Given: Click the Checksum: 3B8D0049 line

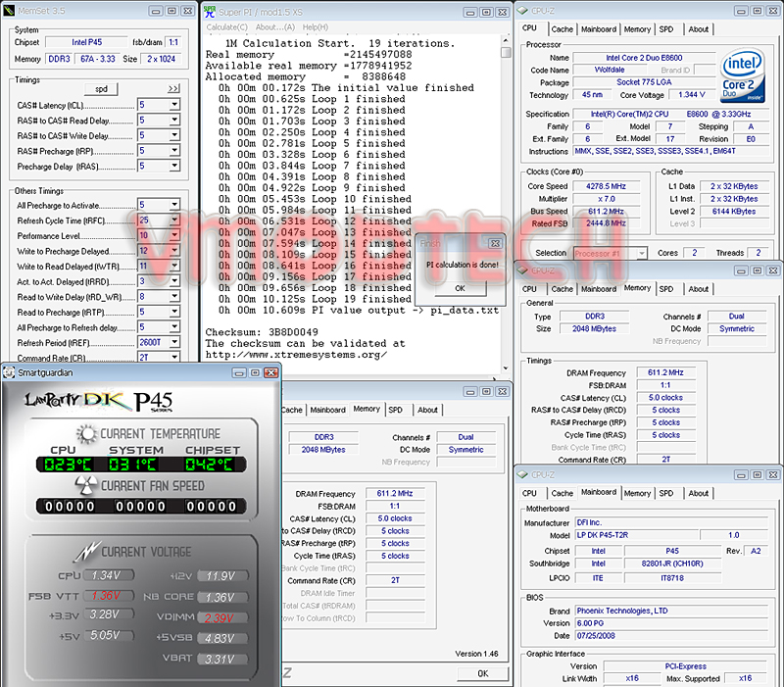Looking at the screenshot, I should tap(262, 332).
